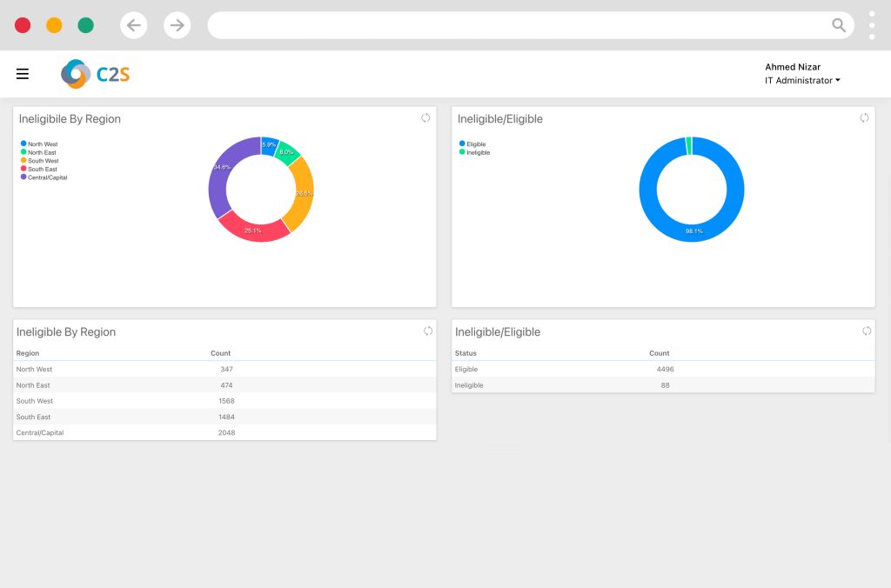Open the browser three-dot menu
Screen dimensions: 891x588
click(x=872, y=25)
